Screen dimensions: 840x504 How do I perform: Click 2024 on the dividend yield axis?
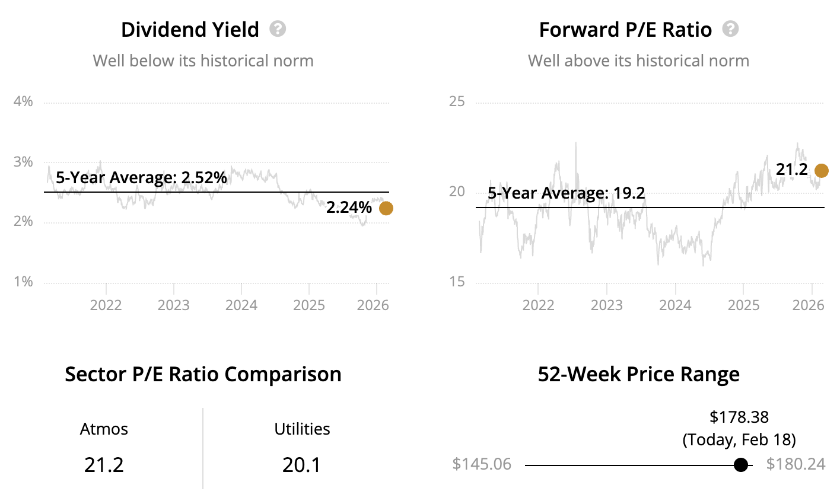point(241,305)
